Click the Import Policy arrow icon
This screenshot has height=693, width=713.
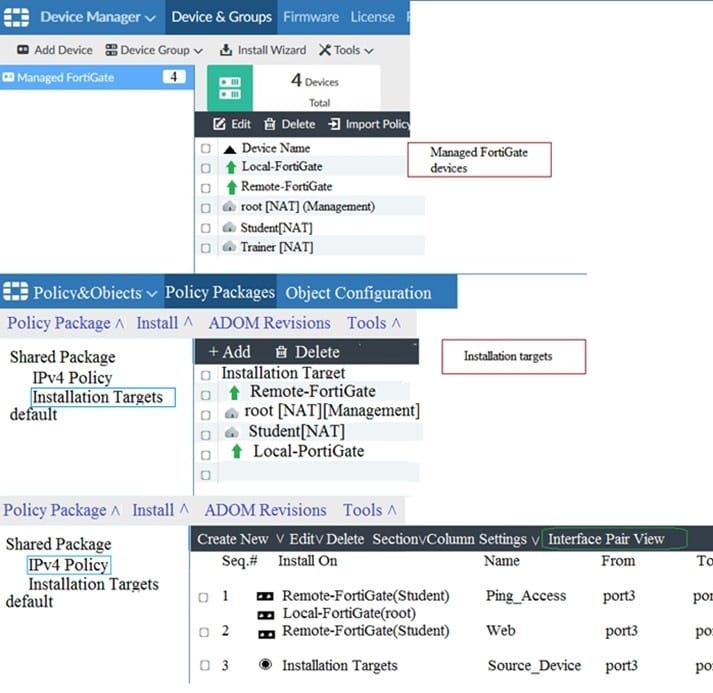coord(334,124)
